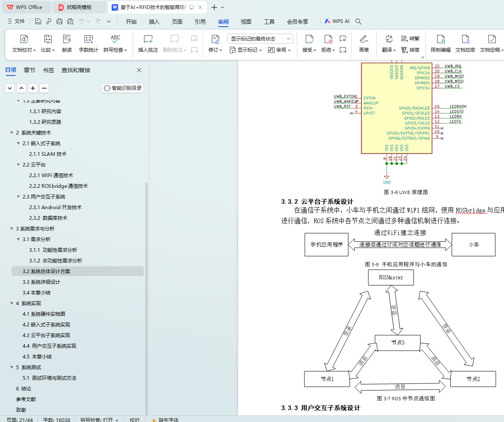
Task: Click the print preview icon
Action: point(70,21)
